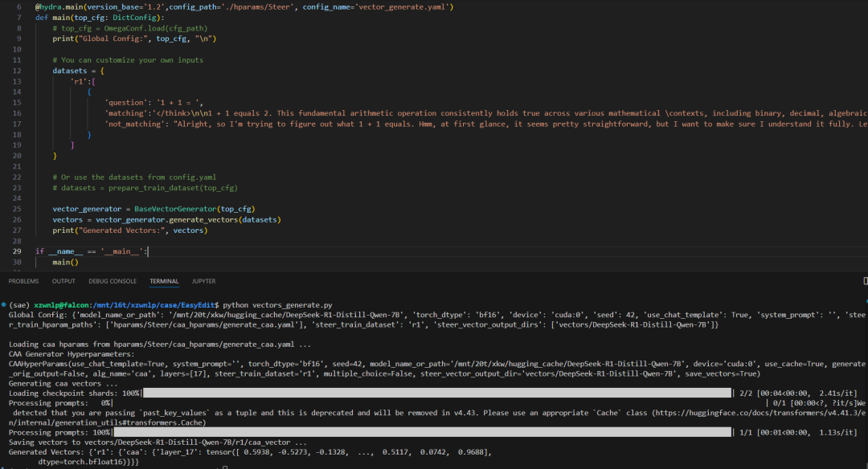This screenshot has width=868, height=469.
Task: Click 'CAA Generator Hyperparameters:' in terminal
Action: (x=72, y=354)
